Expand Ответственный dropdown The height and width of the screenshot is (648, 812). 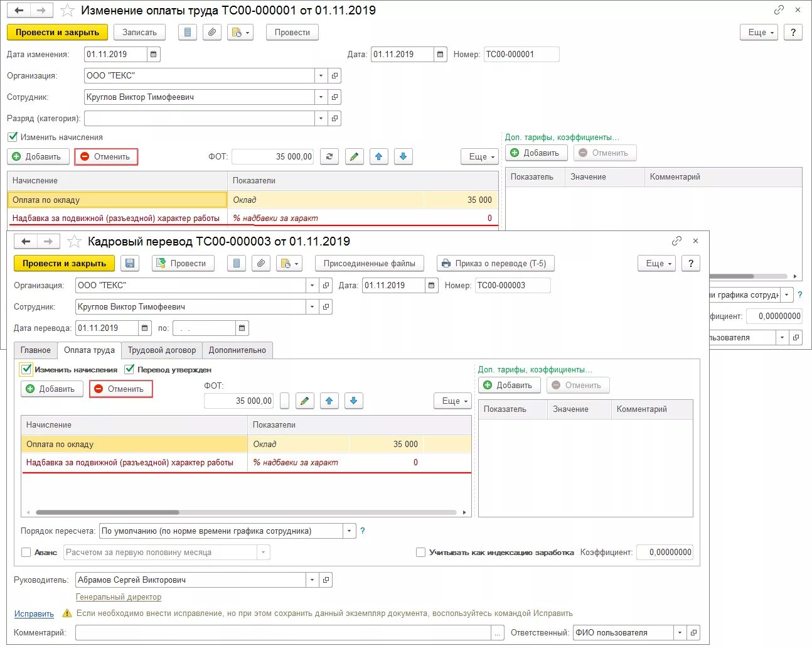click(x=680, y=633)
